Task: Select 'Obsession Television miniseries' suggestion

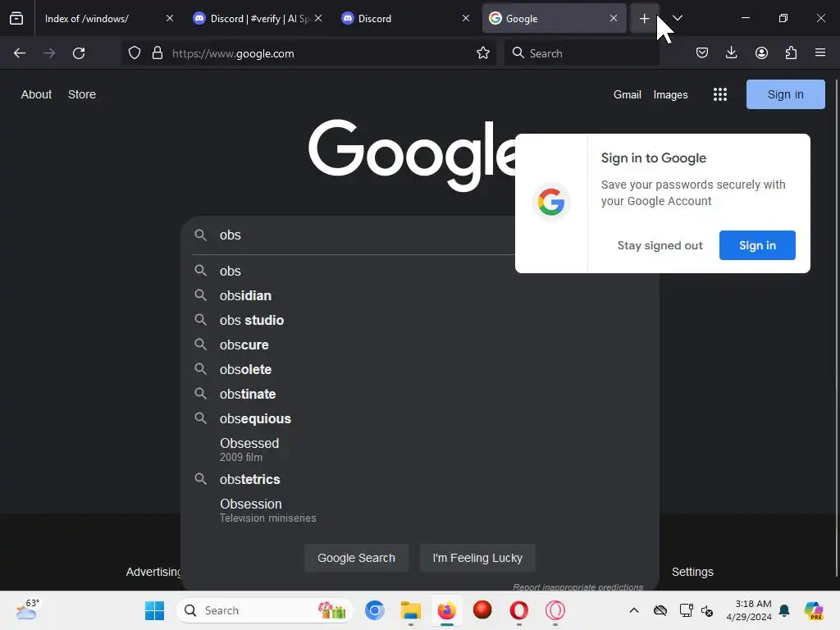Action: [420, 510]
